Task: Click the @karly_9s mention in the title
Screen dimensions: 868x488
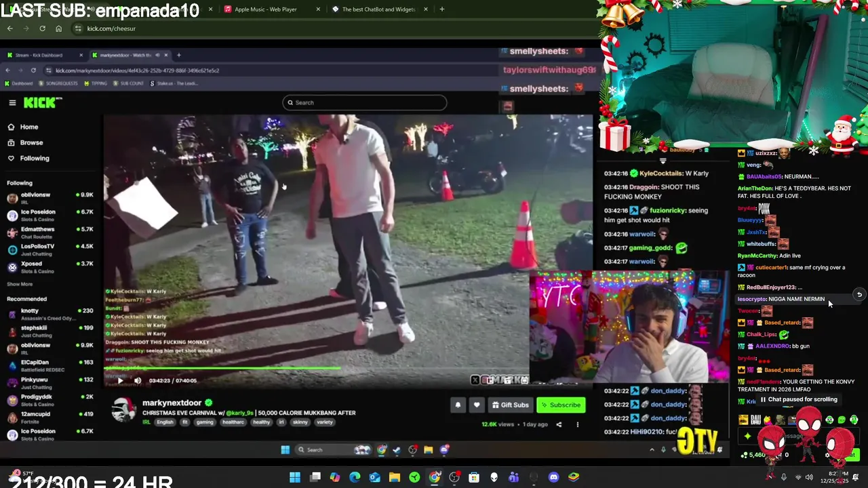Action: point(239,413)
